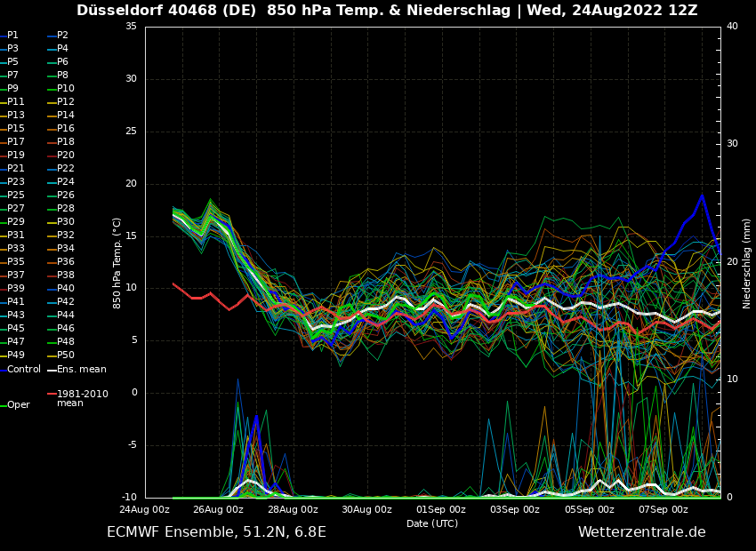Viewport: 756px width, 551px height.
Task: Click the P1 ensemble member label
Action: click(12, 36)
